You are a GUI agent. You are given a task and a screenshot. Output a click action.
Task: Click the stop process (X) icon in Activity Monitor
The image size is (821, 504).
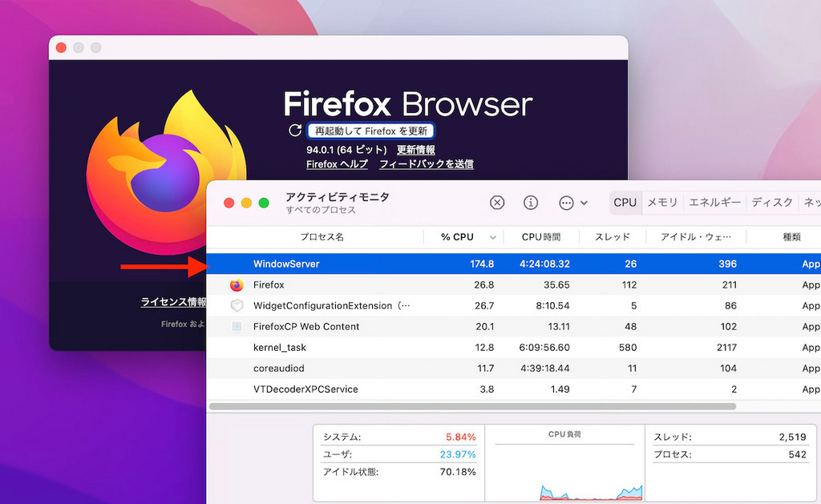pyautogui.click(x=497, y=203)
